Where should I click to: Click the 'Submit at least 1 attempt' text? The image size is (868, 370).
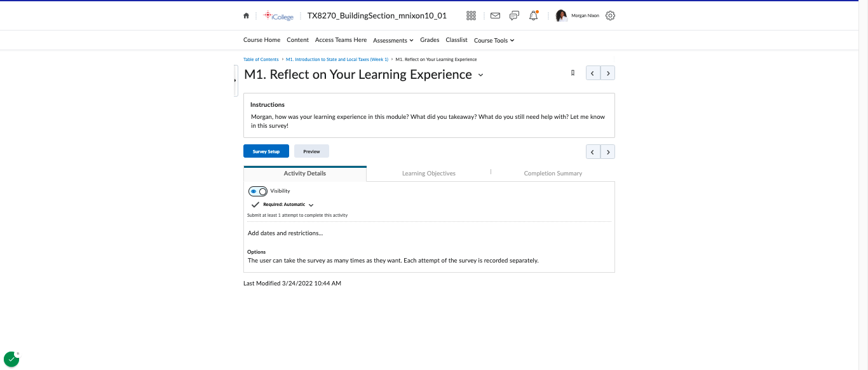click(297, 216)
